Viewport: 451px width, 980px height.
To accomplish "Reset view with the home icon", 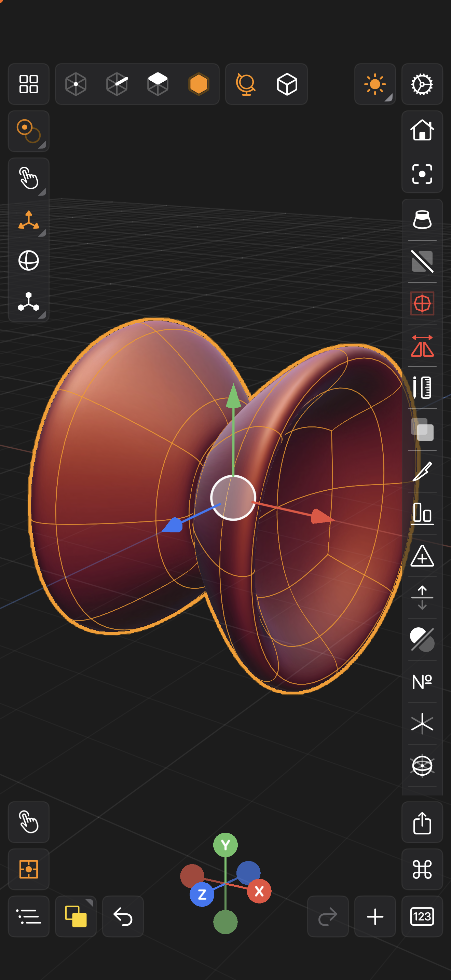I will [422, 130].
